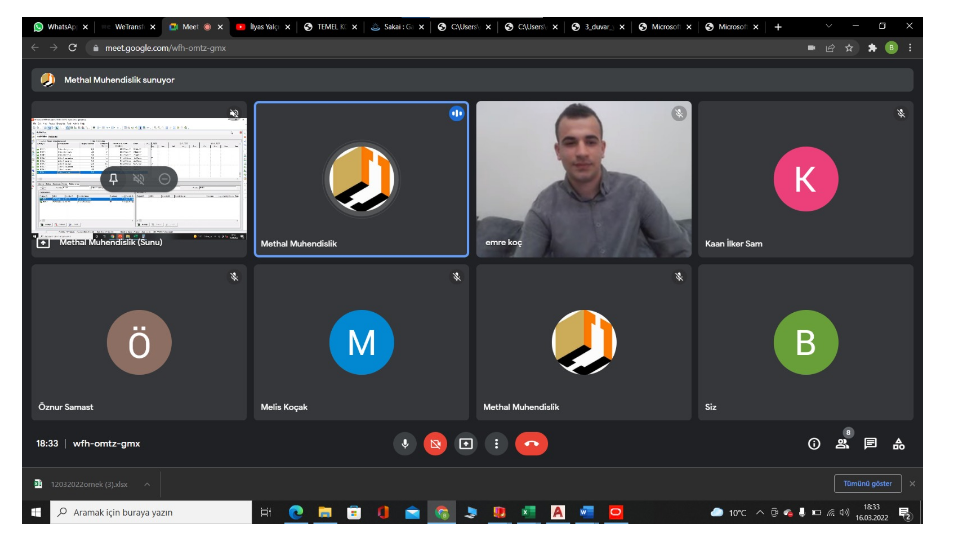The height and width of the screenshot is (540, 960).
Task: Open activities shapes icon
Action: click(x=899, y=444)
